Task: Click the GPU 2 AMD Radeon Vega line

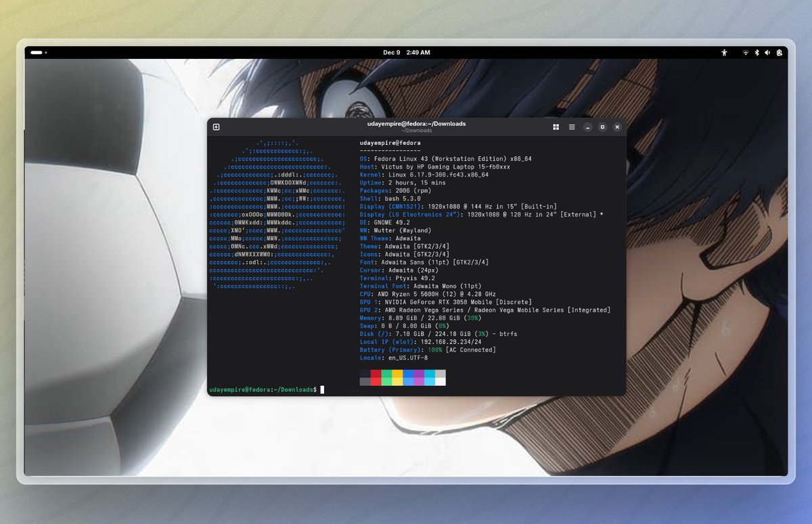Action: click(x=485, y=310)
